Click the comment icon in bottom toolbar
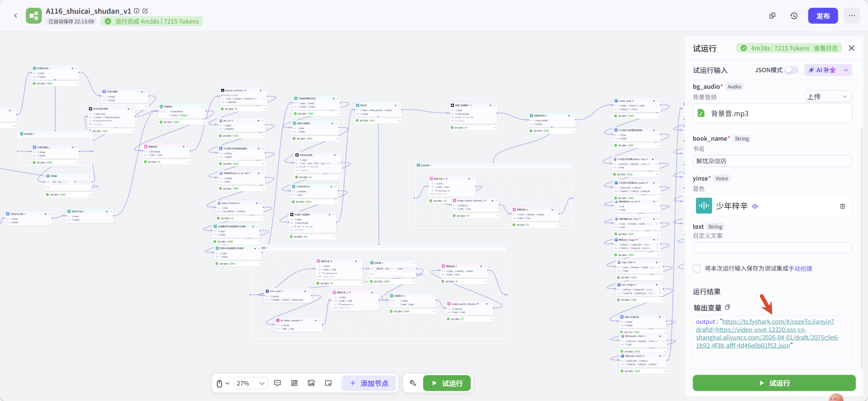This screenshot has width=868, height=401. (277, 383)
